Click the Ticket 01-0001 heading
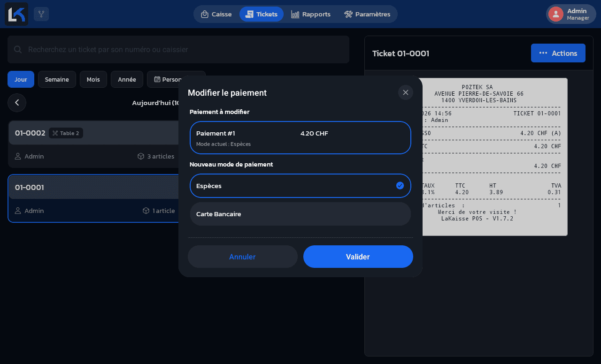 [401, 53]
